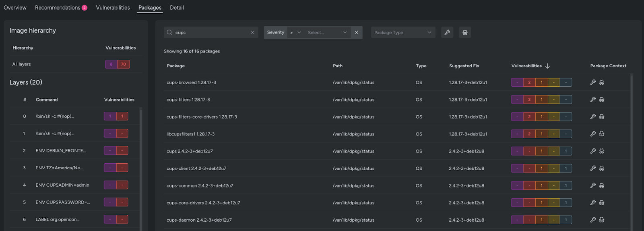Click the Recommendations count badge
The height and width of the screenshot is (231, 644).
(x=85, y=8)
